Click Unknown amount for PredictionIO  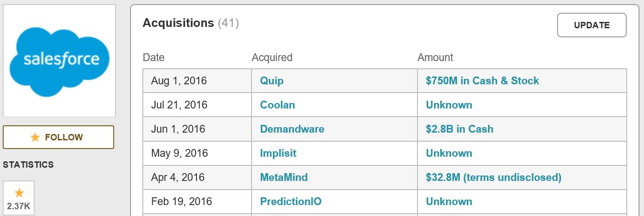pyautogui.click(x=449, y=201)
